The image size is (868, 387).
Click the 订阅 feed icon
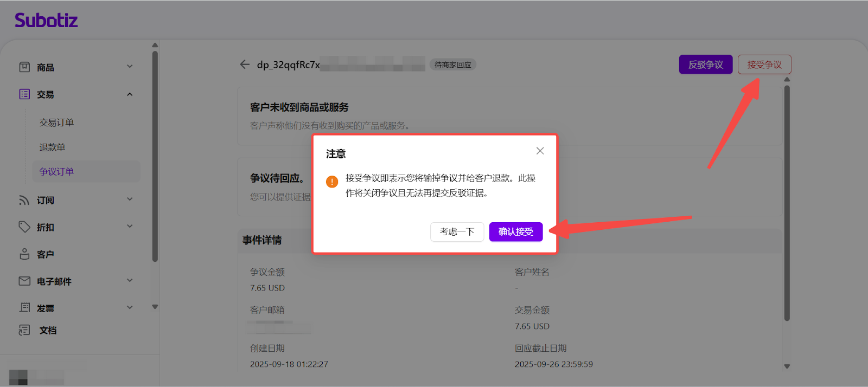(24, 200)
